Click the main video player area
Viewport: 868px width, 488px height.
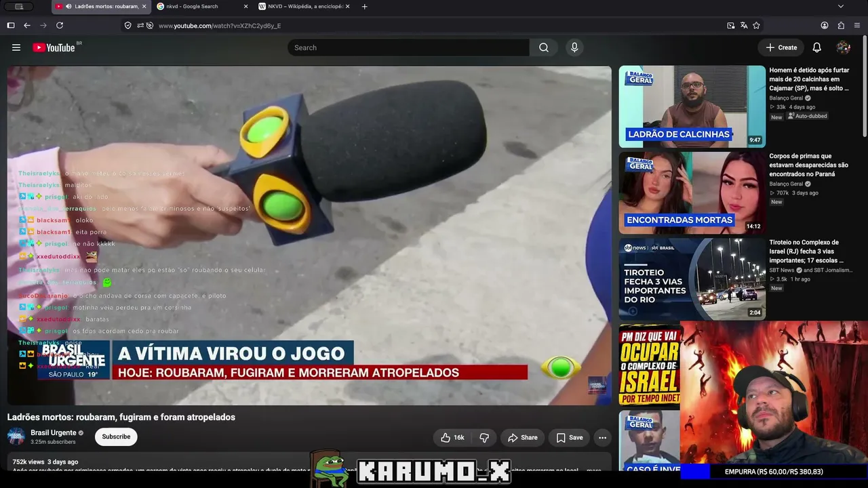tap(309, 235)
